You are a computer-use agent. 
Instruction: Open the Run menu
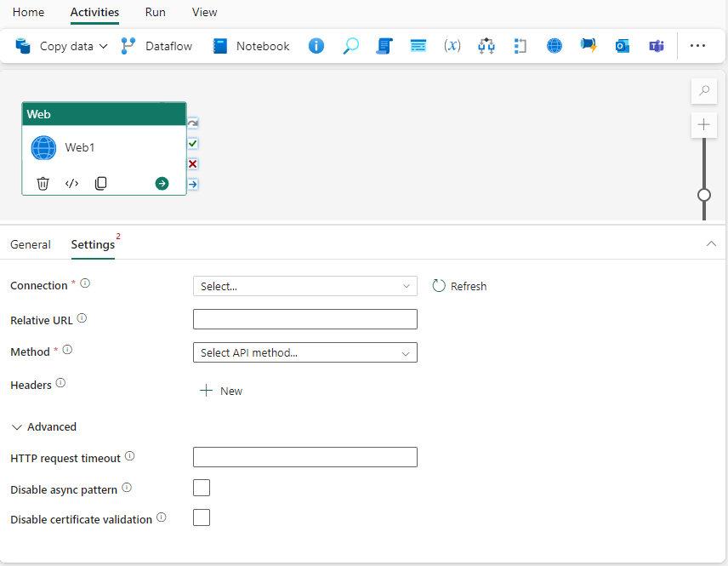coord(155,12)
